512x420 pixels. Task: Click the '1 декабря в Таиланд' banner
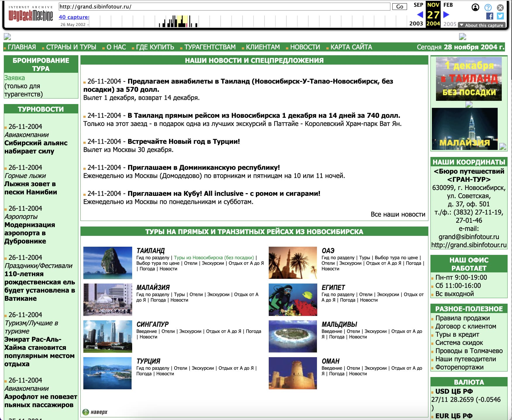(x=469, y=79)
